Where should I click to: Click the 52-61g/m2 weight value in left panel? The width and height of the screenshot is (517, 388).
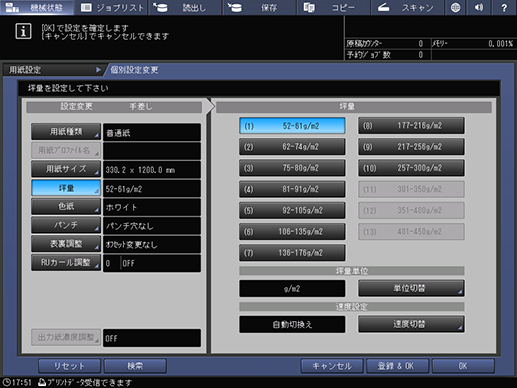152,189
